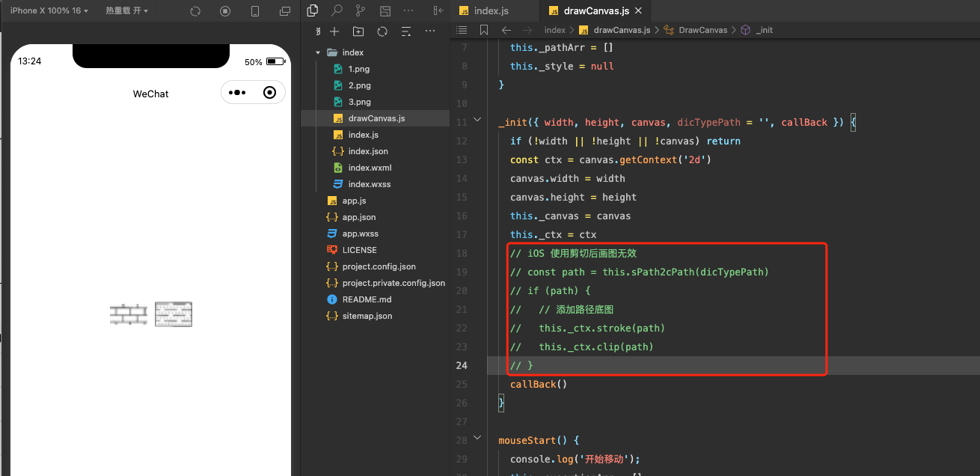Click the WeChat title in simulator
Screen dimensions: 980x476
(x=150, y=94)
